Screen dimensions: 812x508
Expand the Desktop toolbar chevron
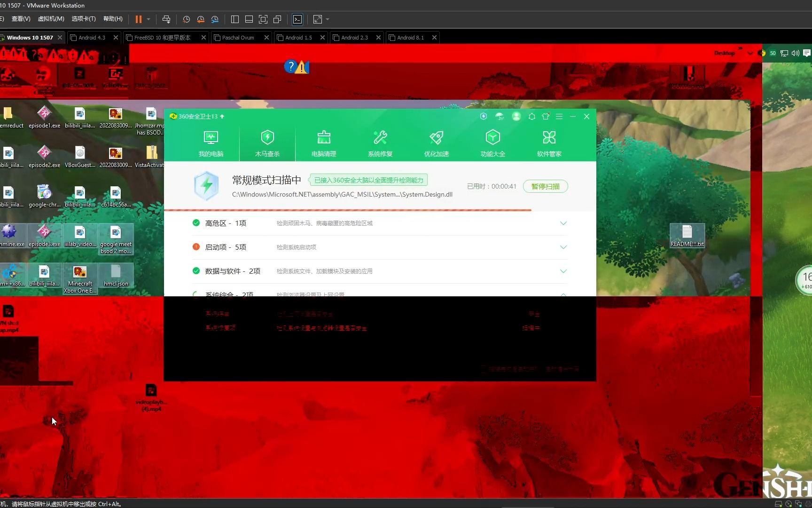click(x=740, y=48)
